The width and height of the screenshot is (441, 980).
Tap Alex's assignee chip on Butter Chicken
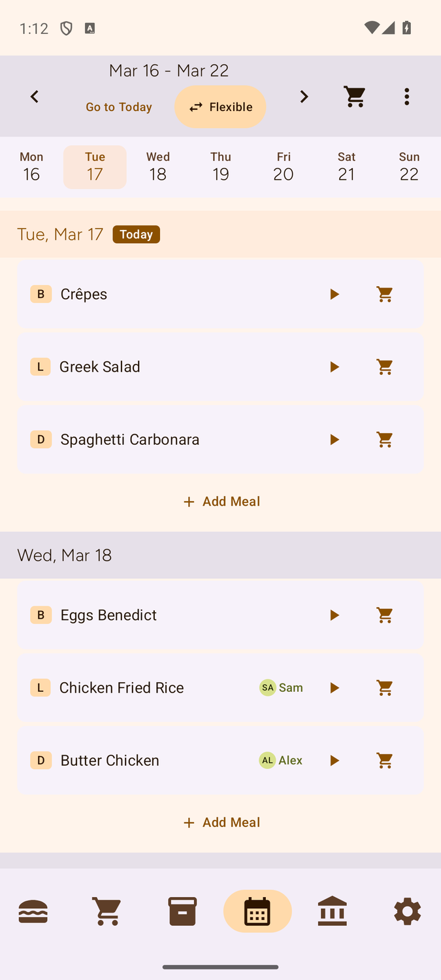coord(280,760)
